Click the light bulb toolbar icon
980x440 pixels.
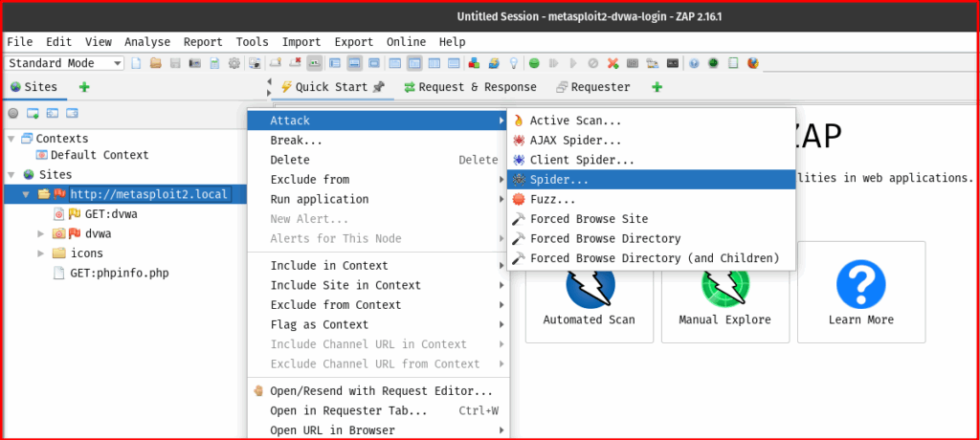tap(513, 63)
